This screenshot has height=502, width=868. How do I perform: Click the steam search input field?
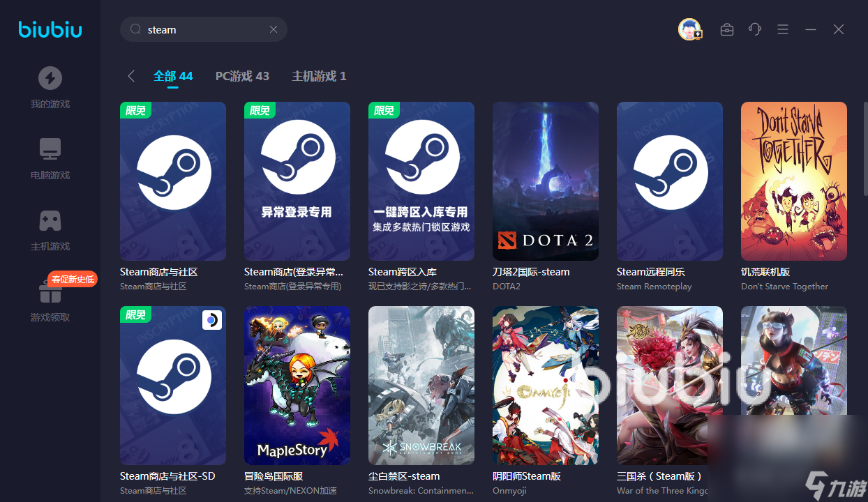pos(204,29)
